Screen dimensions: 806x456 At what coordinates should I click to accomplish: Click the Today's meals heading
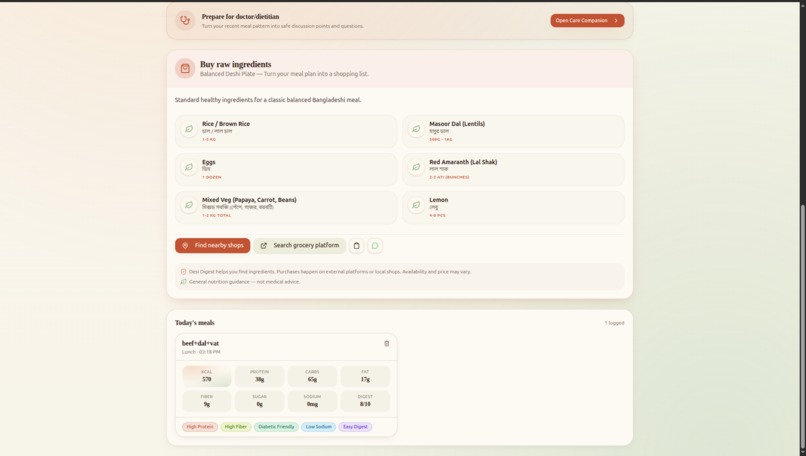[195, 323]
